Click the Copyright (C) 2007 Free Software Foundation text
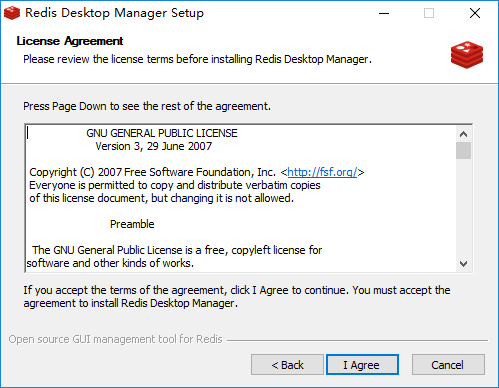 [x=152, y=172]
